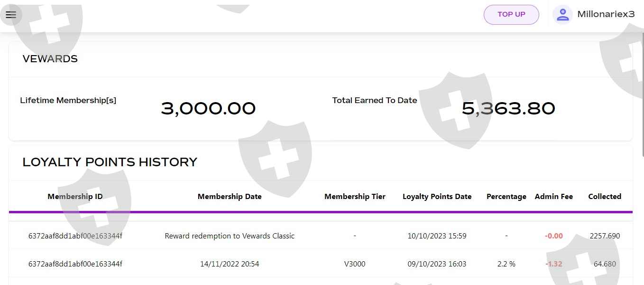Select the 10/10/2023 15:59 loyalty points date
This screenshot has width=644, height=285.
437,236
